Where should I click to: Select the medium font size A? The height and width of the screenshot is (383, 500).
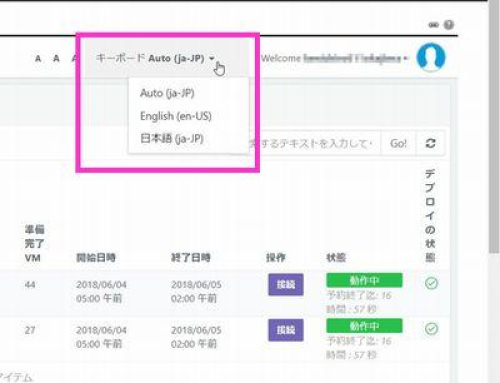[x=56, y=59]
